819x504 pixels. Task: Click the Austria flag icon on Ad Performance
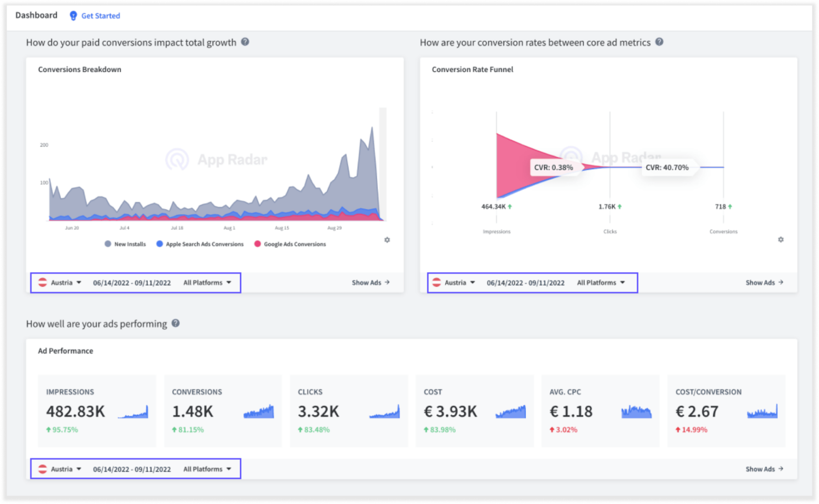pyautogui.click(x=42, y=469)
